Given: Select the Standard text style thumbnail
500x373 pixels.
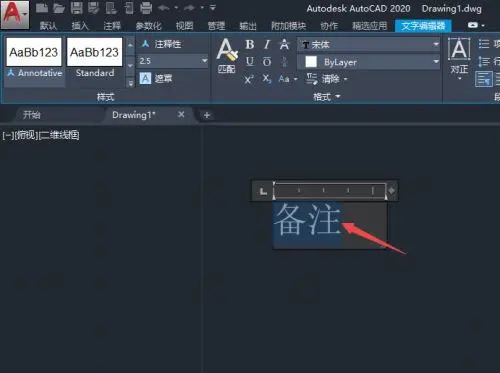Looking at the screenshot, I should [95, 57].
